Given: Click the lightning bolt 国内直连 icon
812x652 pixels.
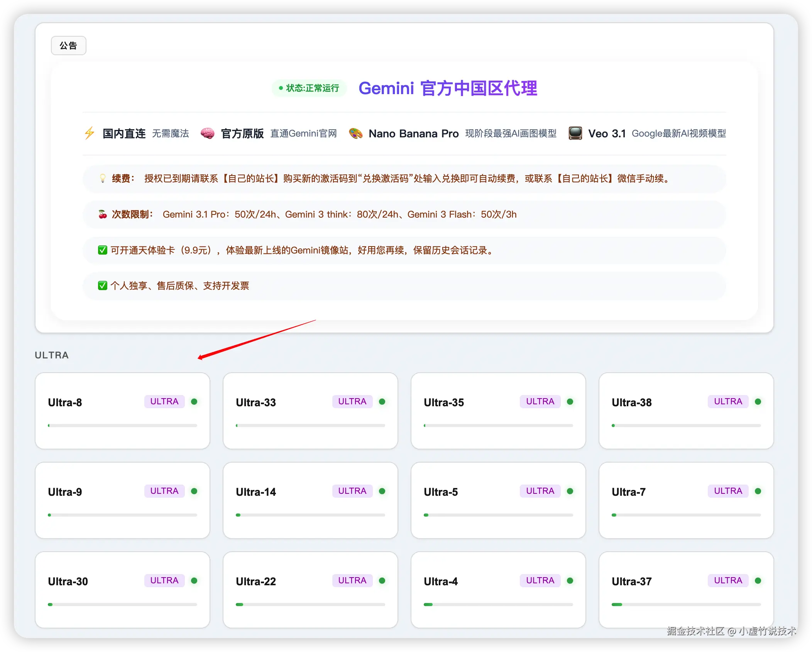Looking at the screenshot, I should tap(90, 133).
